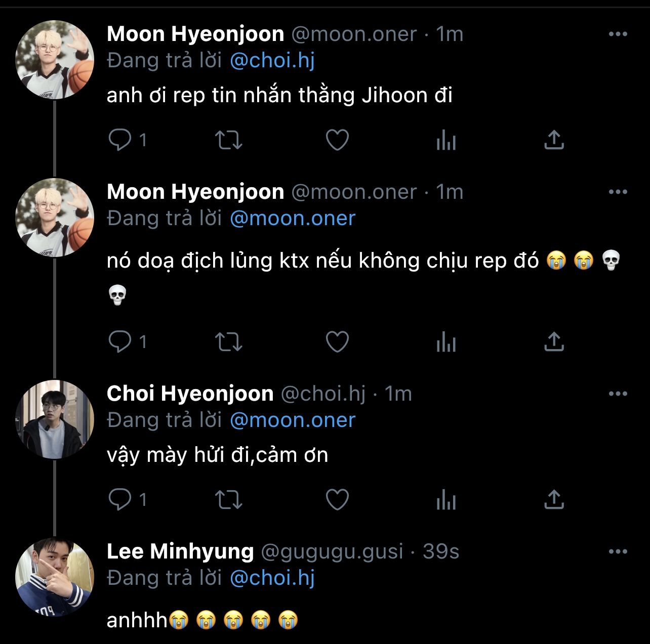The height and width of the screenshot is (644, 650).
Task: View analytics of Choi Hyeonjoon's tweet
Action: (x=446, y=500)
